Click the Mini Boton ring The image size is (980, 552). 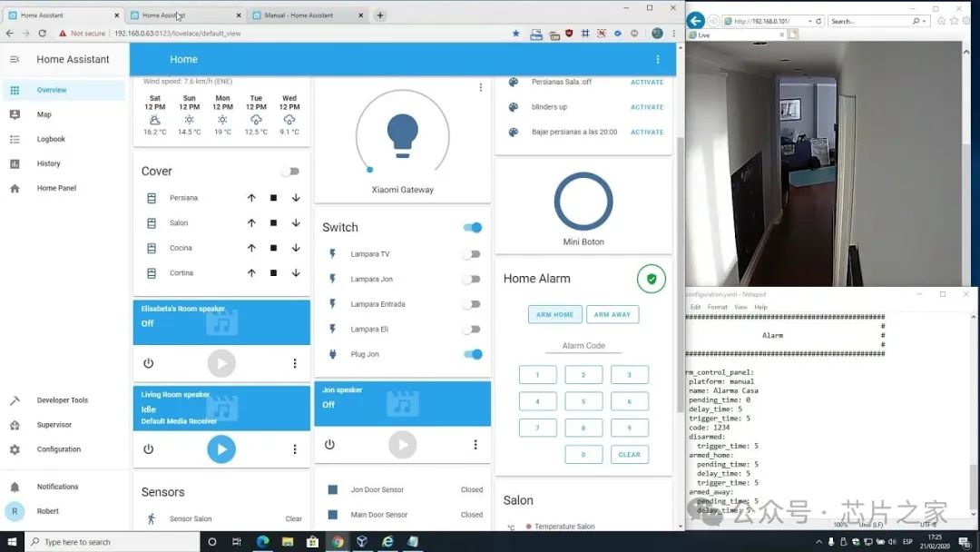click(x=583, y=202)
